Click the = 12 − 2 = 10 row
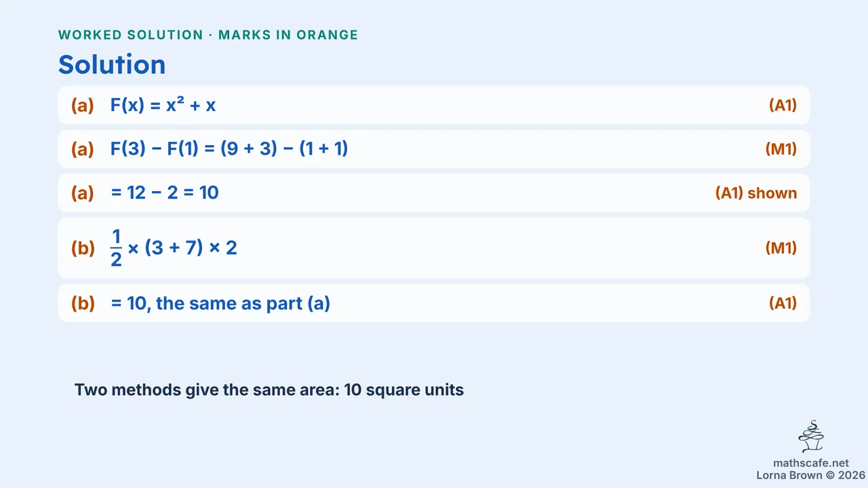Screen dimensions: 868x488 coord(434,193)
